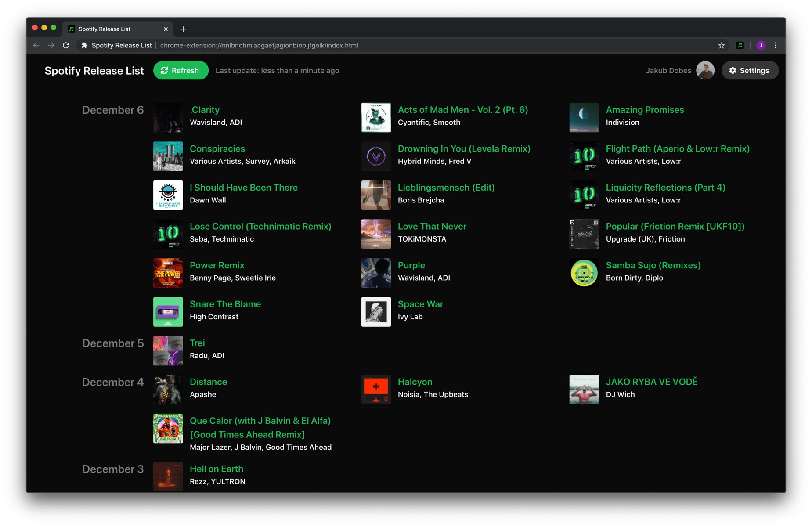Open Que Calor Good Times Ahead Remix
The image size is (812, 527).
(x=260, y=427)
